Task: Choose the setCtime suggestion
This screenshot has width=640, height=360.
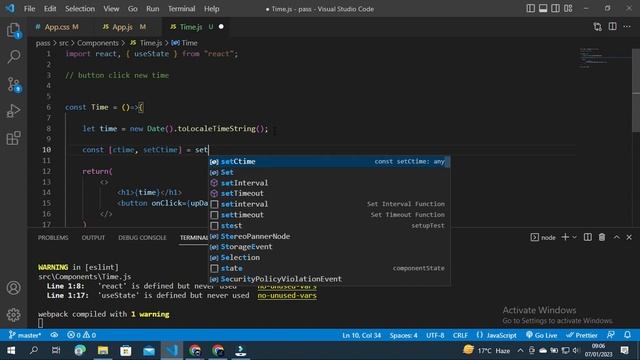Action: 329,162
